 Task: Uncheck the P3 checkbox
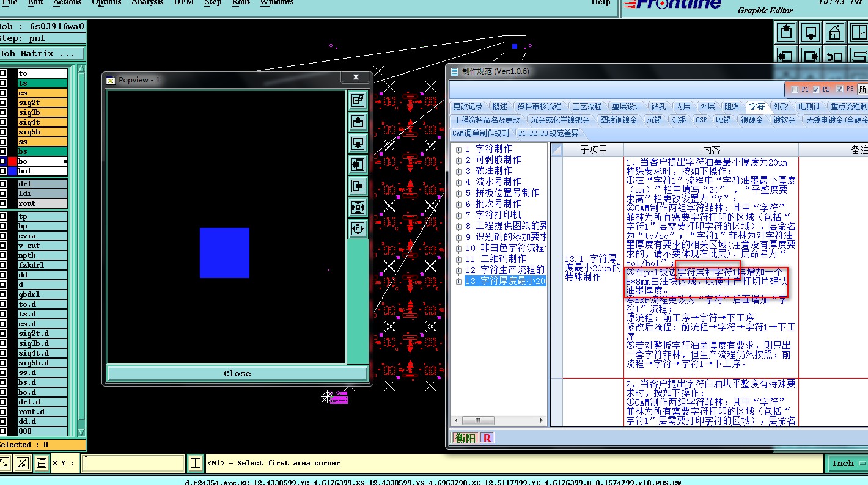(839, 89)
